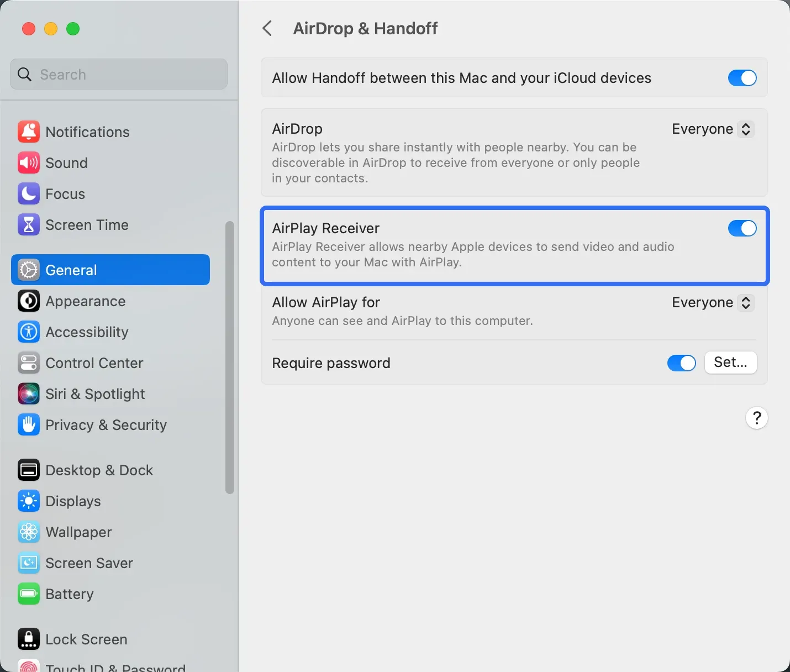
Task: Select Displays label in sidebar
Action: tap(73, 501)
